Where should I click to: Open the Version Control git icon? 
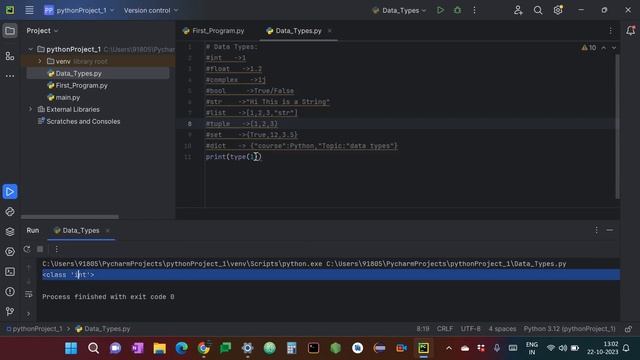[10, 311]
